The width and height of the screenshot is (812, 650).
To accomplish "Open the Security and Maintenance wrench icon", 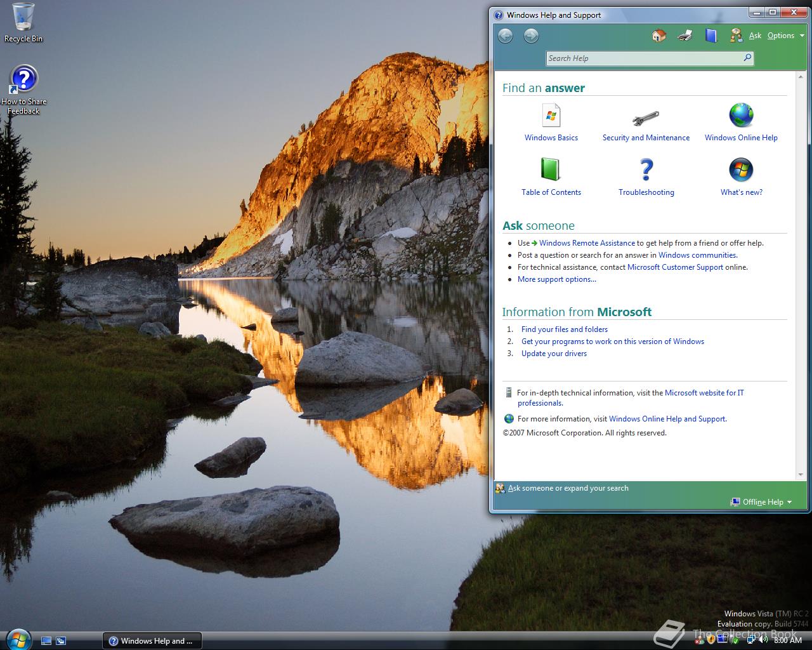I will 646,117.
